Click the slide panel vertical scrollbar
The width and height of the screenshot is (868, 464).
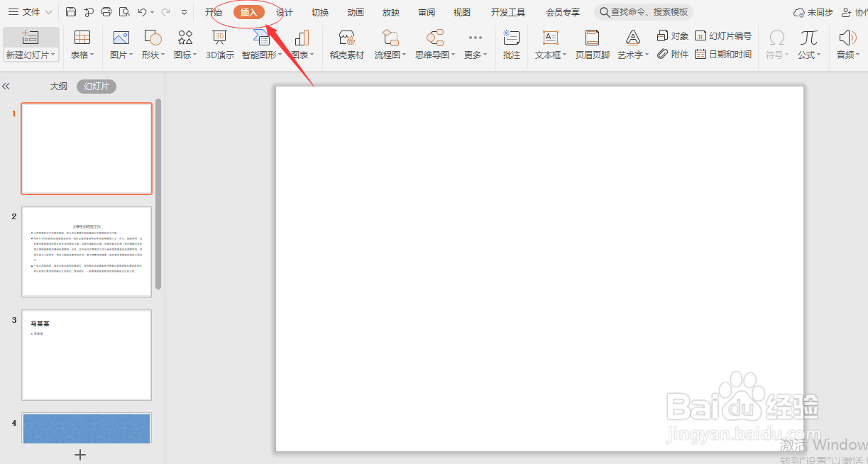pyautogui.click(x=159, y=194)
